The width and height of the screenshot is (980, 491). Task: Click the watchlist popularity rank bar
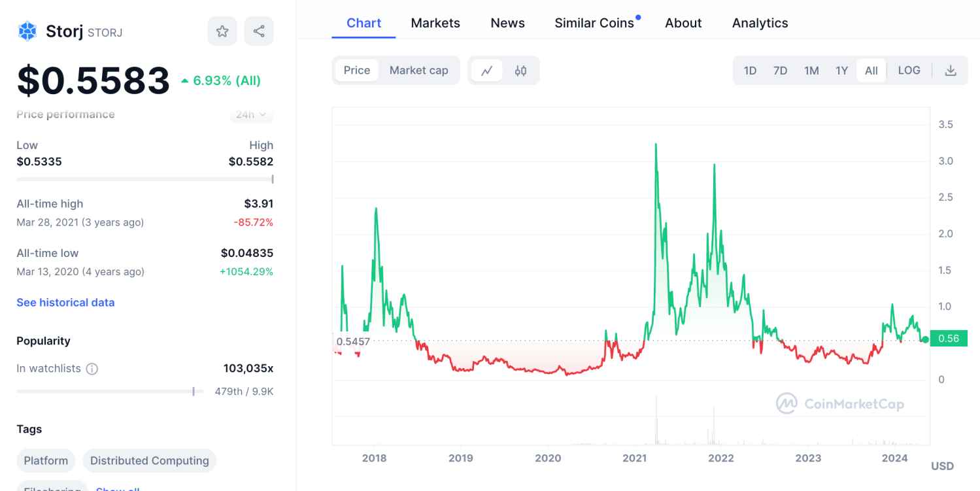pos(110,392)
